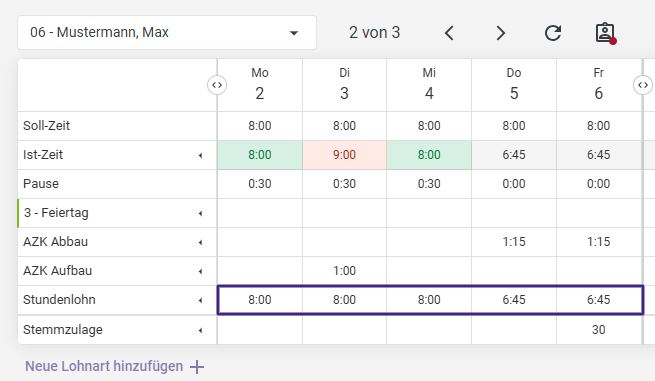
Task: Open employee dropdown 06 - Mustermann, Max
Action: tap(167, 33)
